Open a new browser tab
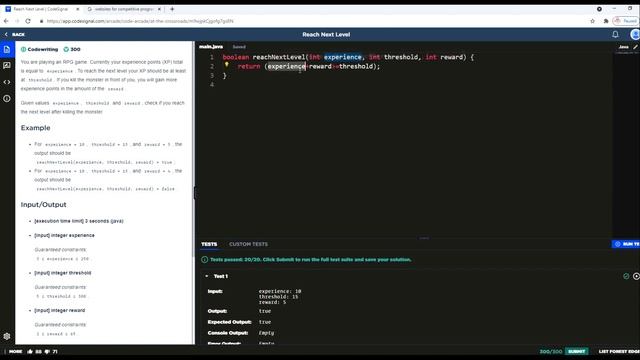 pos(172,9)
